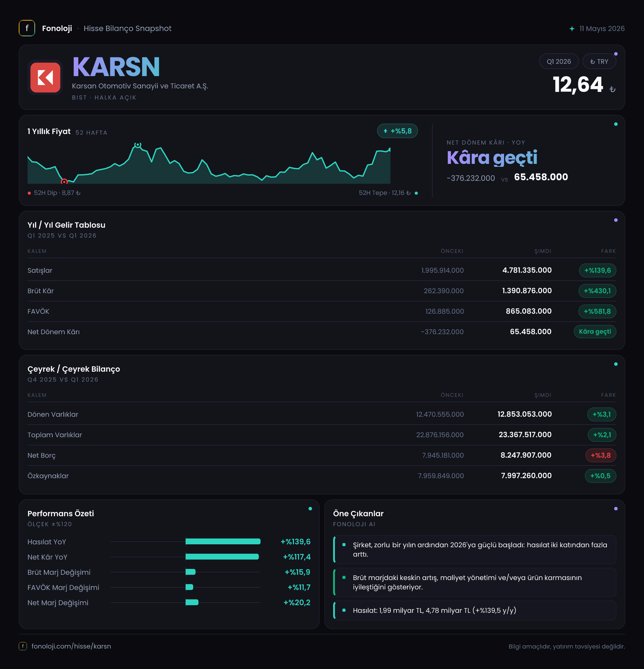Screen dimensions: 644x669
Task: Click the "Karsan Otomotiv Sanayii ve Ticaret A.Ş." name
Action: 140,86
